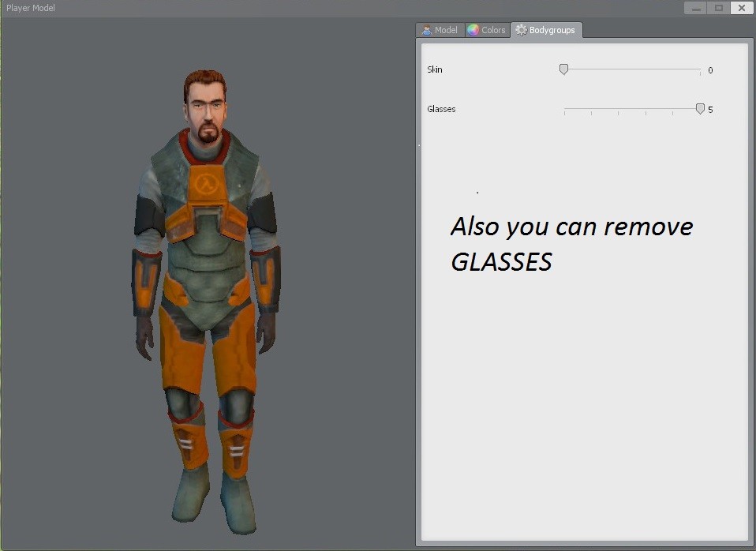Click the Player Model title bar text
Screen dimensions: 756x551
30,7
